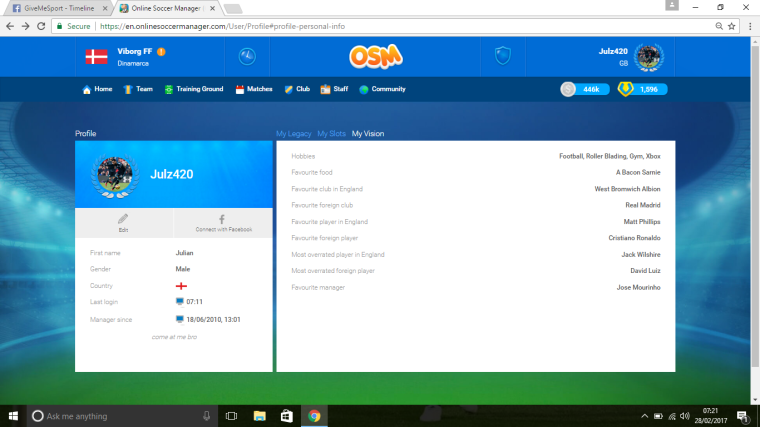Open the shield icon in the header

(503, 56)
